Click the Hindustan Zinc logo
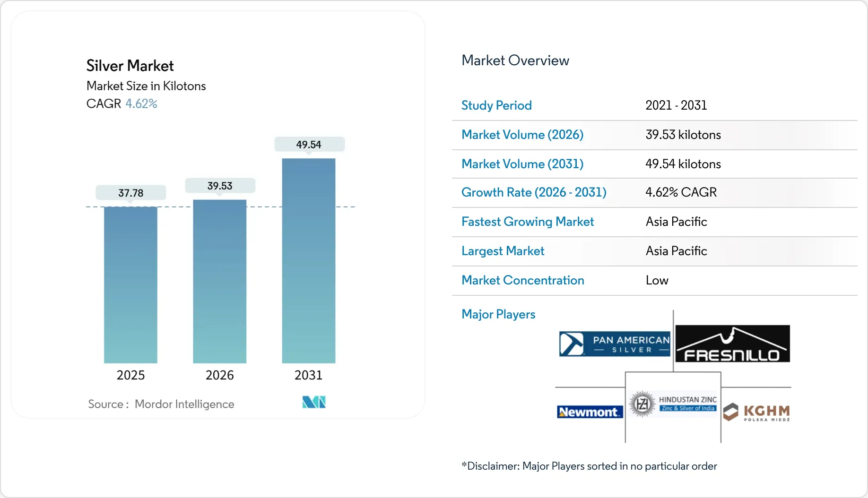This screenshot has width=868, height=498. tap(673, 404)
